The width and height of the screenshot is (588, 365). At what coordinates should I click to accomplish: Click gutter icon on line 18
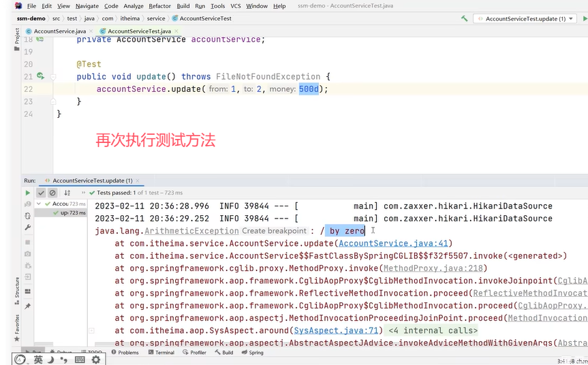click(x=40, y=39)
